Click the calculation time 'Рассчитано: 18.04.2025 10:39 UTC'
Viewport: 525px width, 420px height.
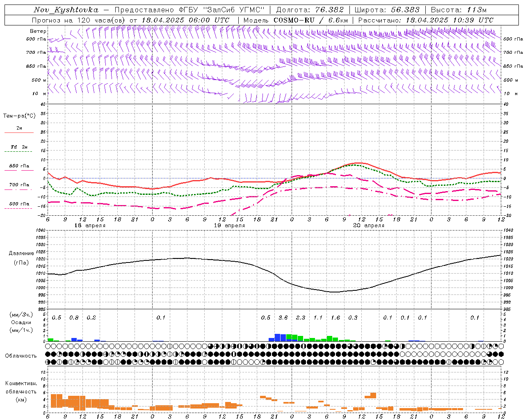click(426, 20)
